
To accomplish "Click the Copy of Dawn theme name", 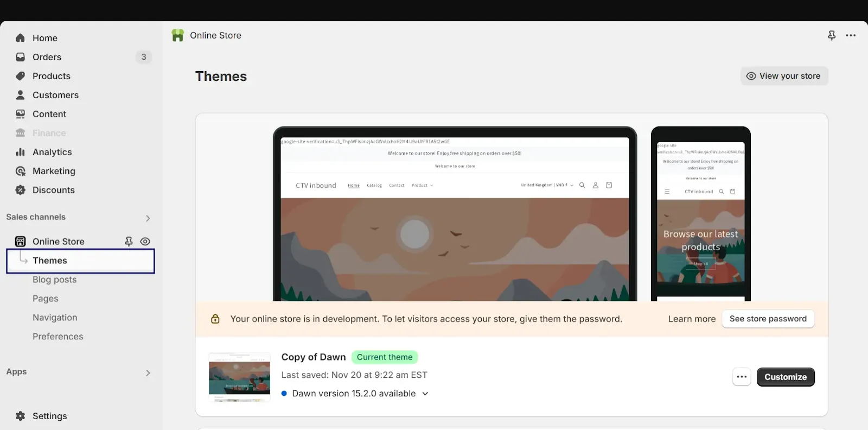I will [314, 357].
